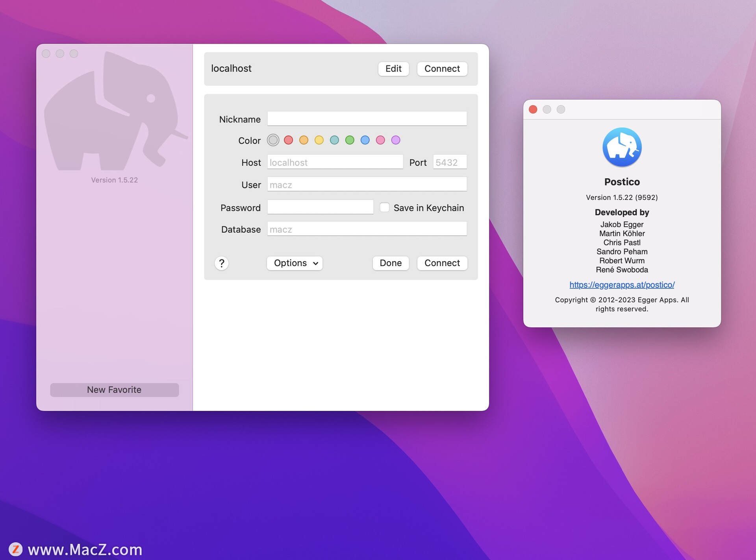Focus the User input field
The height and width of the screenshot is (560, 756).
coord(367,184)
